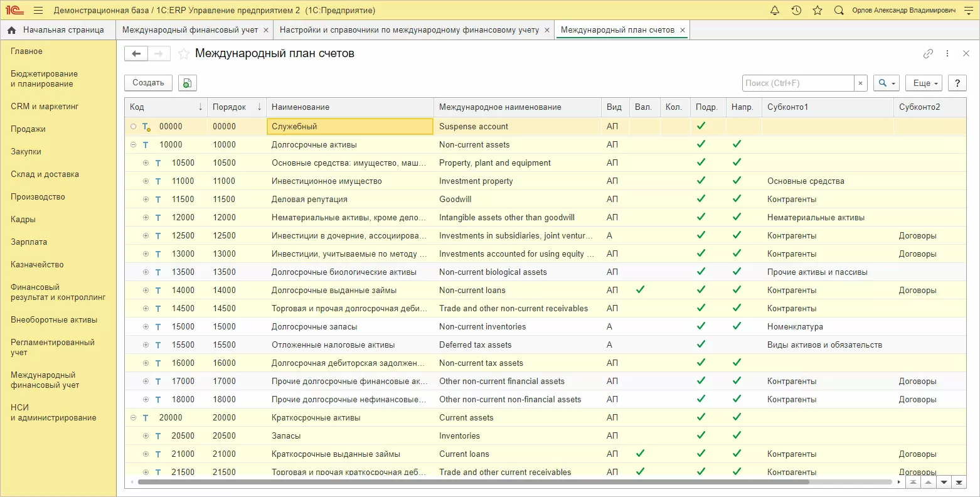This screenshot has width=980, height=497.
Task: Toggle Вал. checkmark for Долгосрочные выданные займы
Action: coord(640,290)
